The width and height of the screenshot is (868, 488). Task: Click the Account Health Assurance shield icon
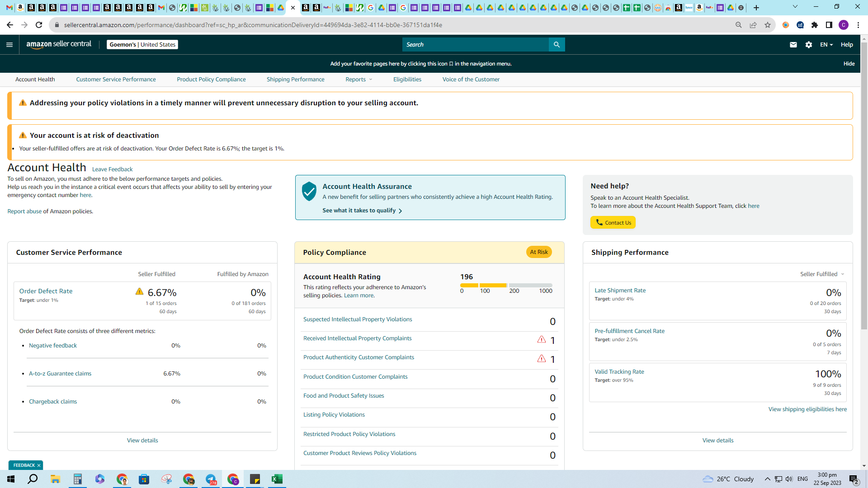(x=309, y=191)
